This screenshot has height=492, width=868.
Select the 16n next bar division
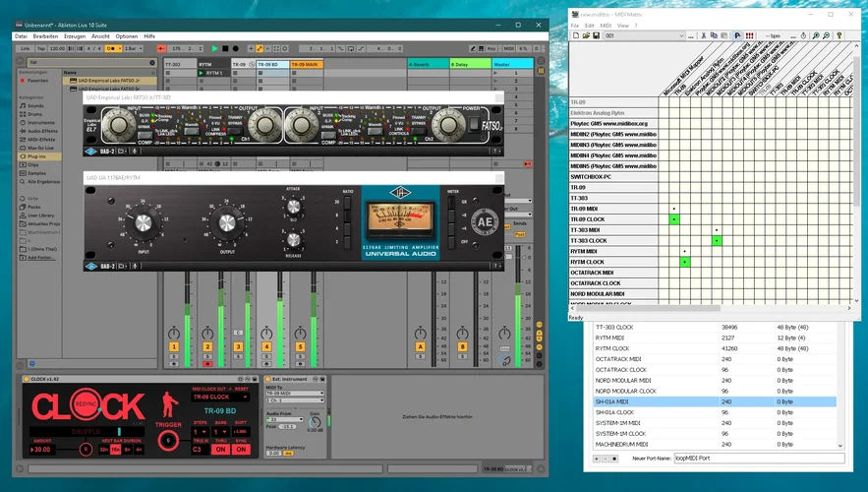[116, 450]
